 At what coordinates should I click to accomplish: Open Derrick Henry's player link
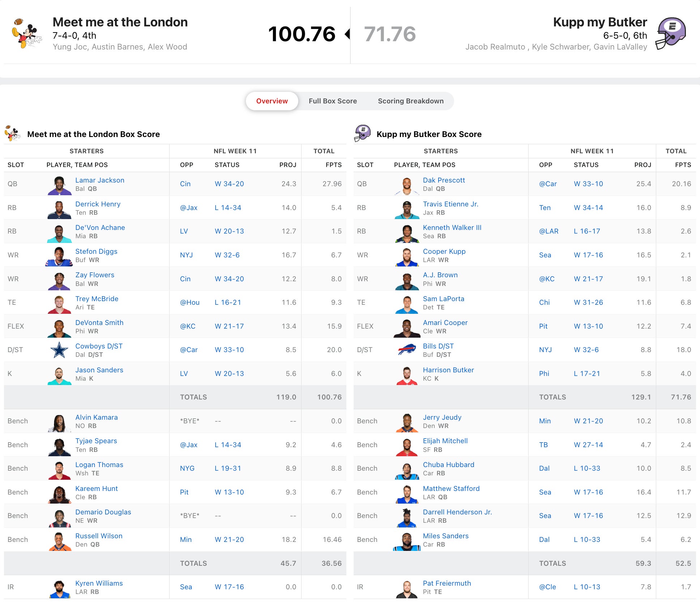coord(98,204)
